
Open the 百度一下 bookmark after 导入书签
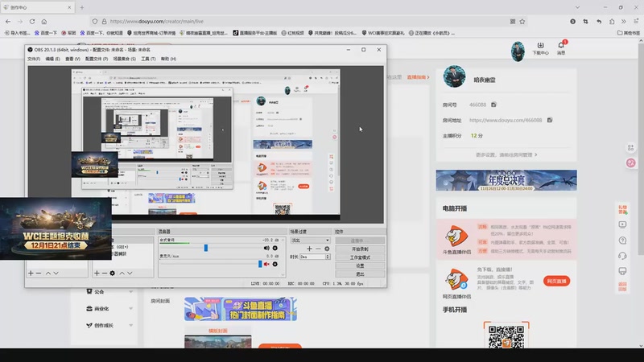pyautogui.click(x=46, y=33)
